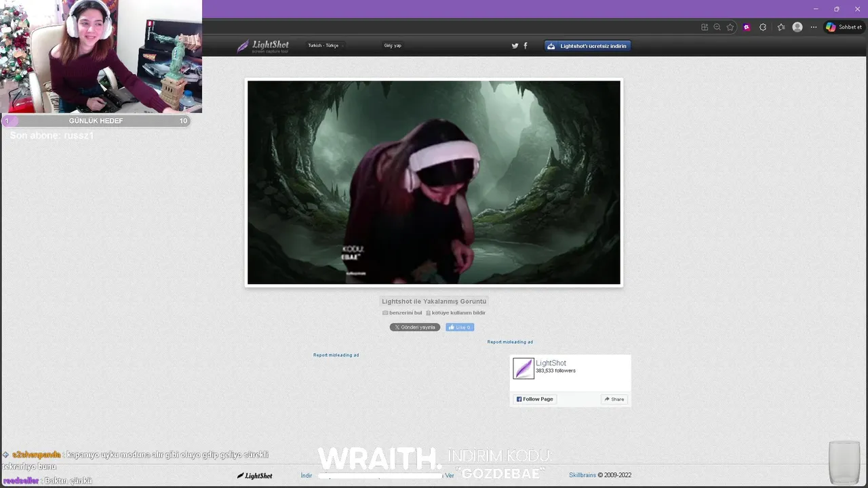
Task: Click the Share button in Facebook widget
Action: [614, 399]
